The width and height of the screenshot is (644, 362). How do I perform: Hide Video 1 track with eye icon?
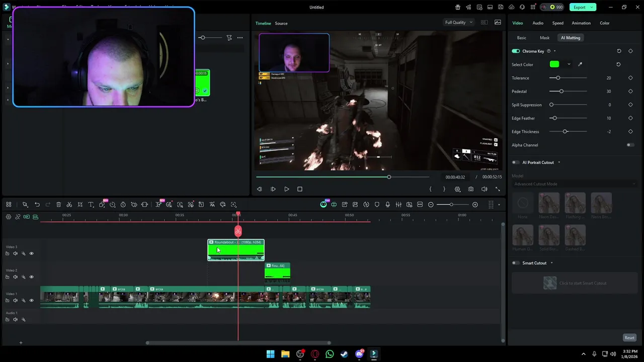click(31, 300)
